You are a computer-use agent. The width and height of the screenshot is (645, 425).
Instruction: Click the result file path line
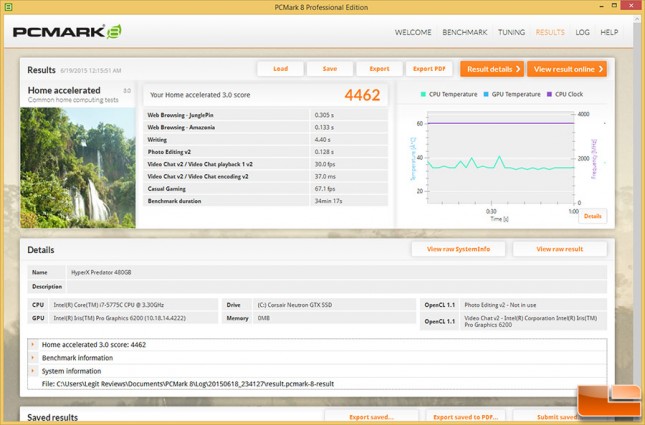[x=188, y=384]
